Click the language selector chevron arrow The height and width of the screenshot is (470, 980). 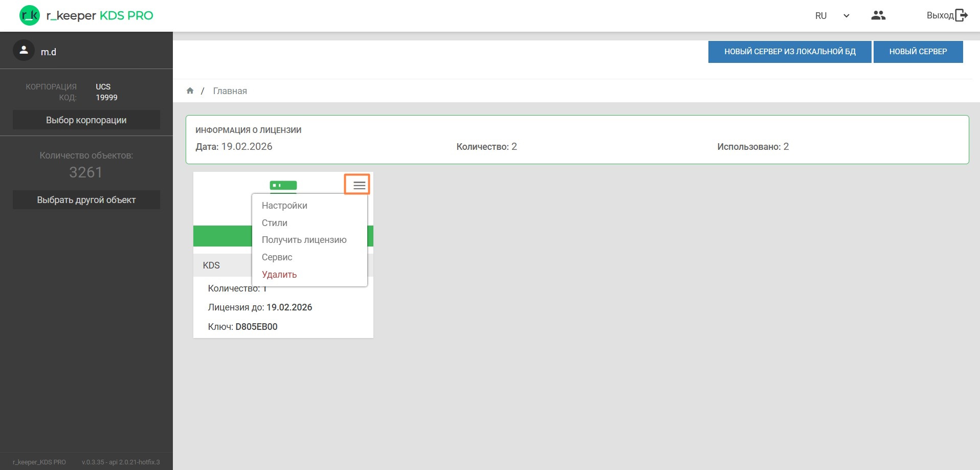(x=846, y=16)
